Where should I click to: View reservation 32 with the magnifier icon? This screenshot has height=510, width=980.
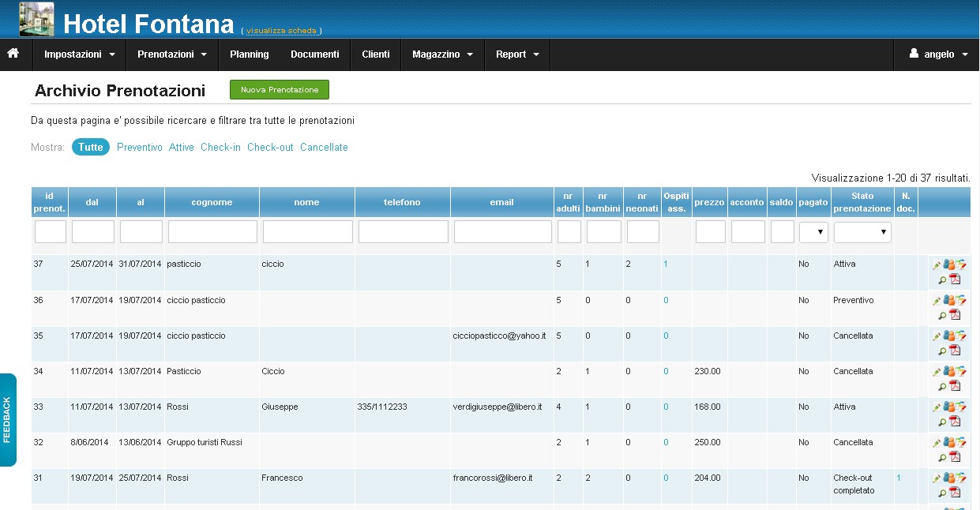point(942,457)
